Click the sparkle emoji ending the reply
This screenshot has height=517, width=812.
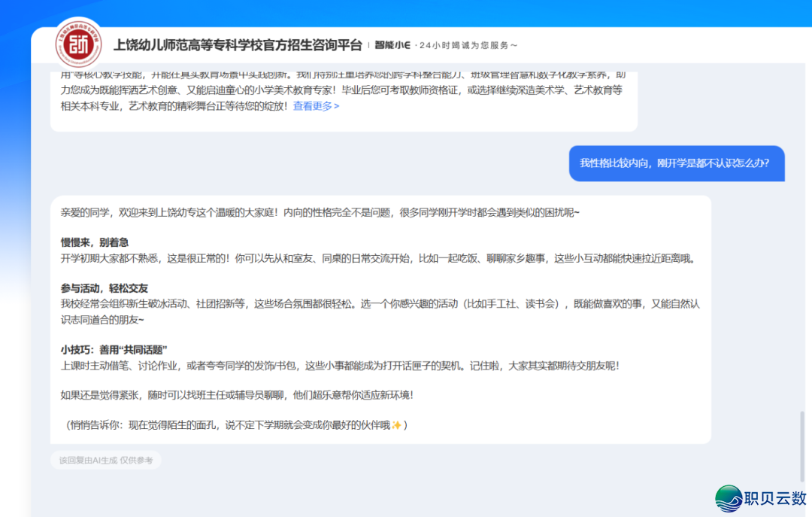coord(396,425)
